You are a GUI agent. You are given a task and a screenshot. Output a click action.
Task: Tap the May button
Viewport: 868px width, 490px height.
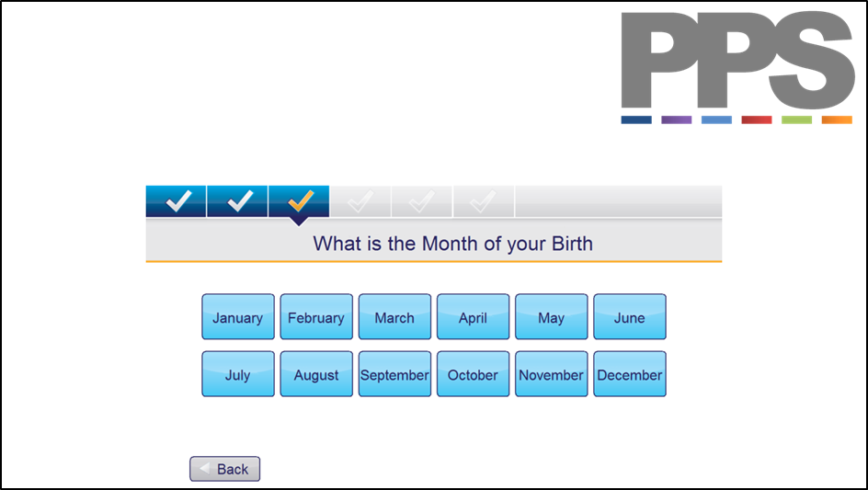(552, 316)
